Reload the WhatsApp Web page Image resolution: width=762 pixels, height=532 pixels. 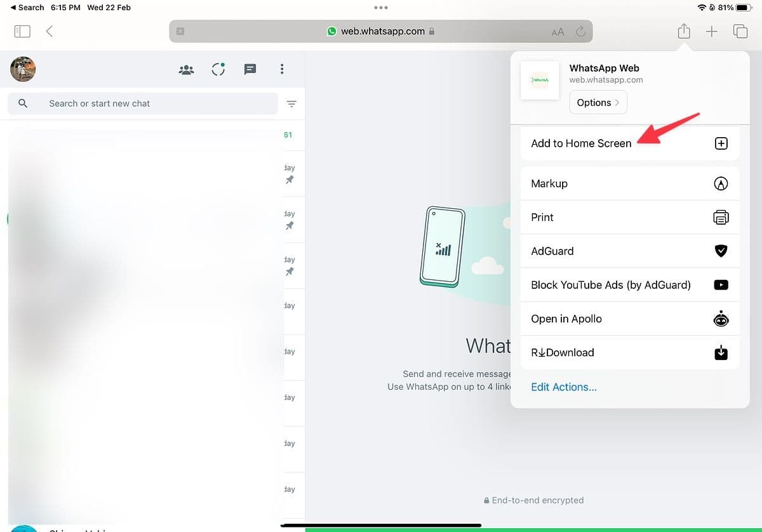pos(580,30)
